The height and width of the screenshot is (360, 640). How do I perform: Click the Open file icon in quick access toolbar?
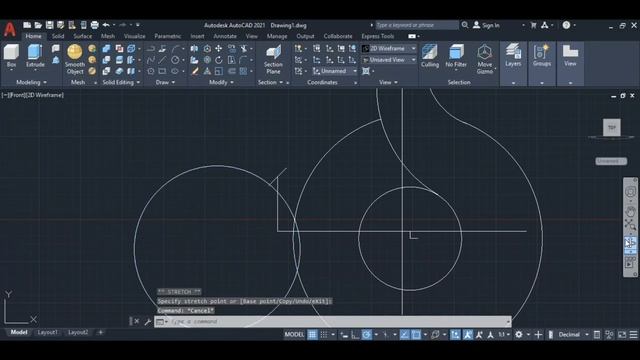(x=38, y=25)
